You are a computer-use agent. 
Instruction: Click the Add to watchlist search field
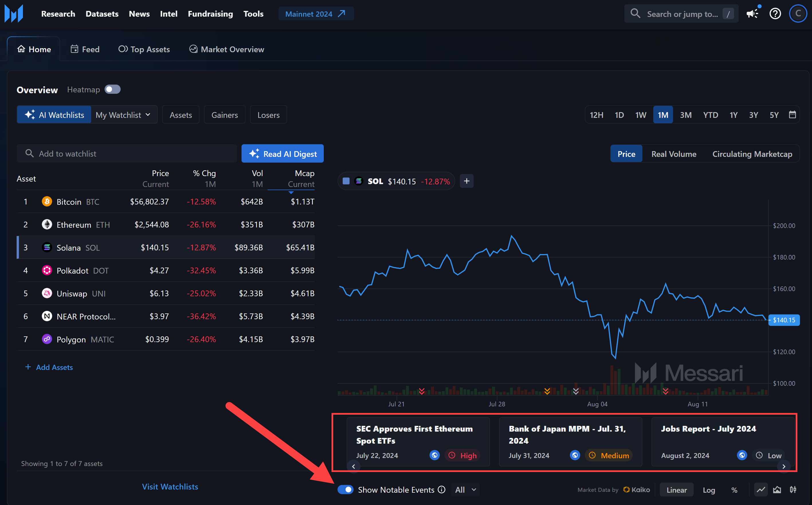tap(127, 154)
